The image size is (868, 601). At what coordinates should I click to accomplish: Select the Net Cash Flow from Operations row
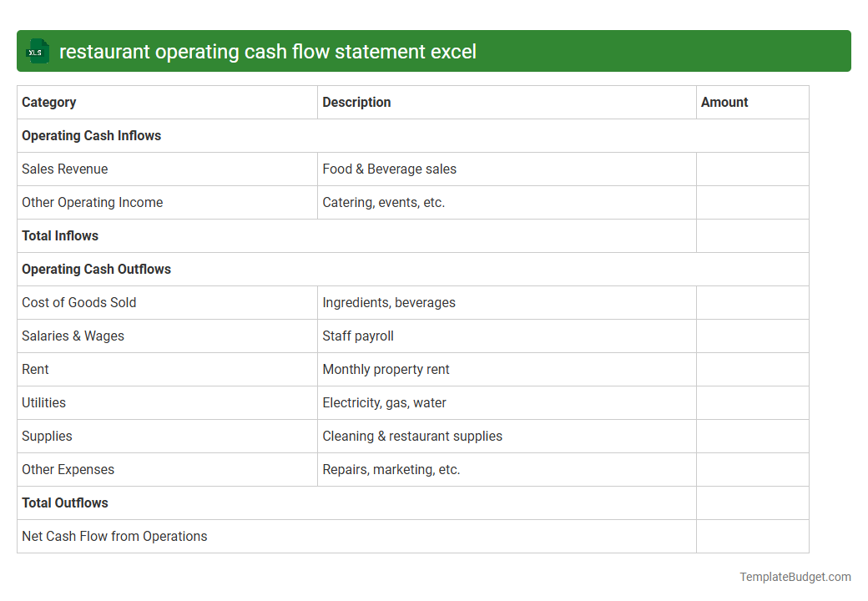point(114,536)
